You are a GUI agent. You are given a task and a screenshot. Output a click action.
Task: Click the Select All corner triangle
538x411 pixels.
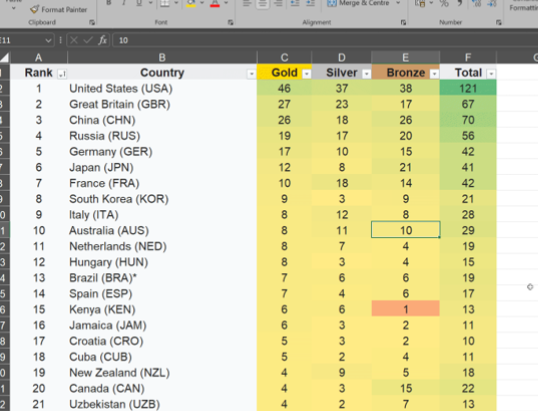pyautogui.click(x=4, y=57)
